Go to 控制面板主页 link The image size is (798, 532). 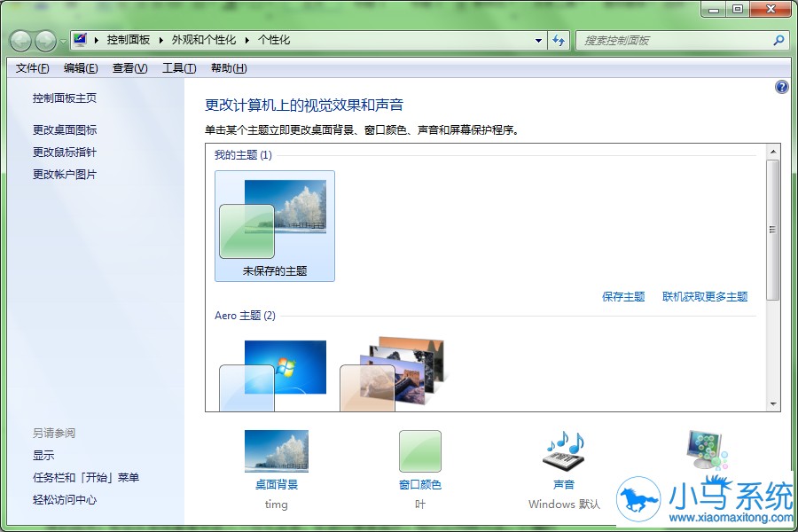click(64, 98)
